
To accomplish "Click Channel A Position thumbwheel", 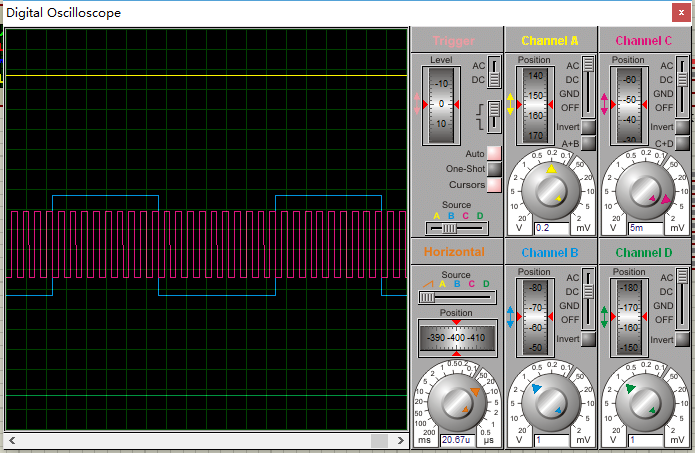I will click(x=535, y=105).
